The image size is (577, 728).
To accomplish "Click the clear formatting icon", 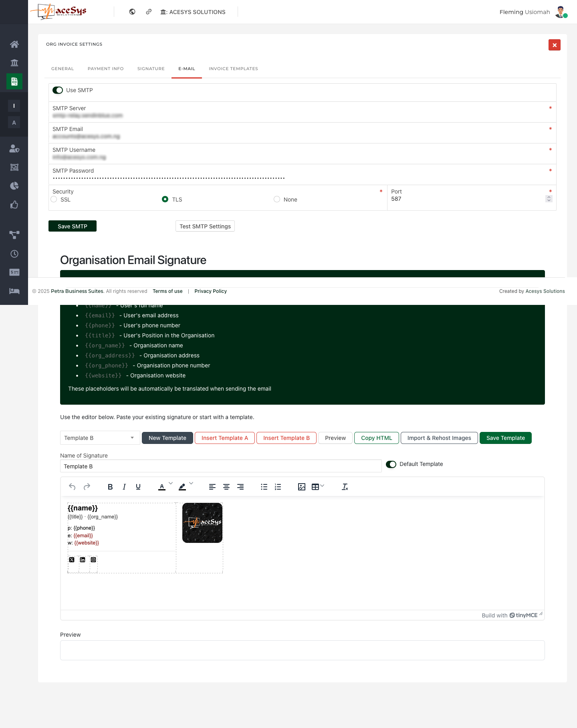I will click(x=345, y=487).
